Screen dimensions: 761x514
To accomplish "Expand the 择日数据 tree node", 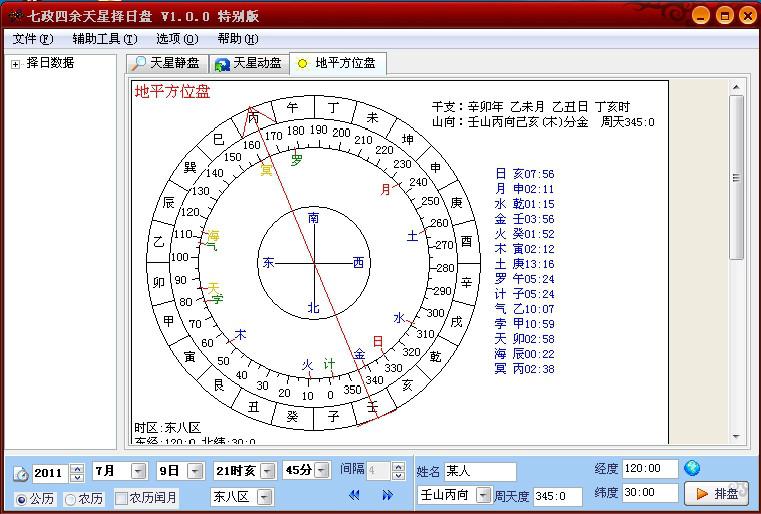I will click(x=16, y=64).
